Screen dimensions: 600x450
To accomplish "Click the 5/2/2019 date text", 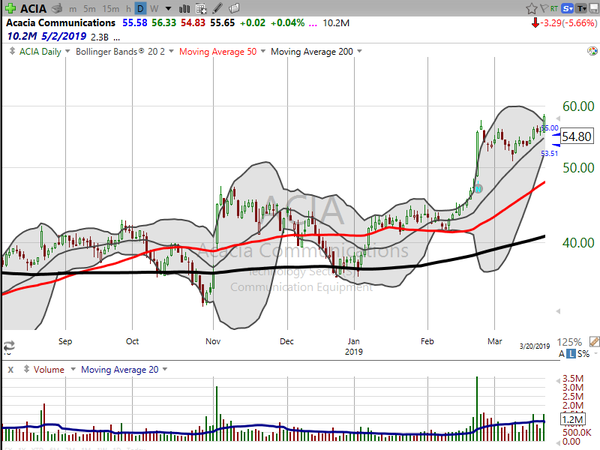I will (64, 36).
